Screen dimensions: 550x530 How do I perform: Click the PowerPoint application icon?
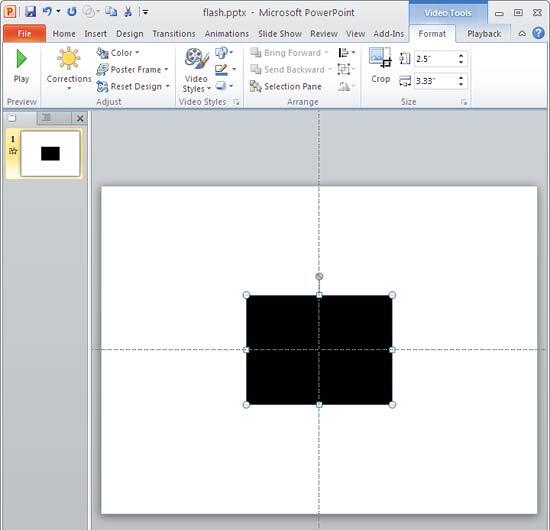click(10, 12)
